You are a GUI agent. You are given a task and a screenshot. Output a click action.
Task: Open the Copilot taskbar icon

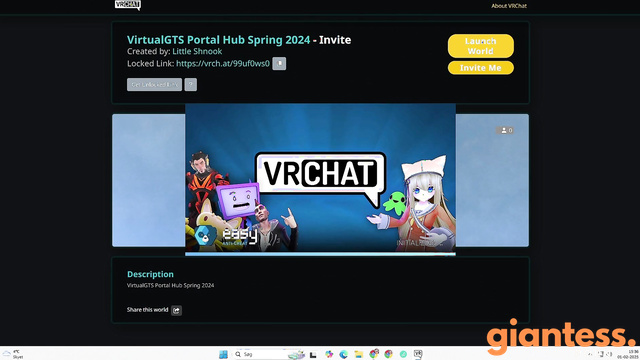(x=329, y=354)
